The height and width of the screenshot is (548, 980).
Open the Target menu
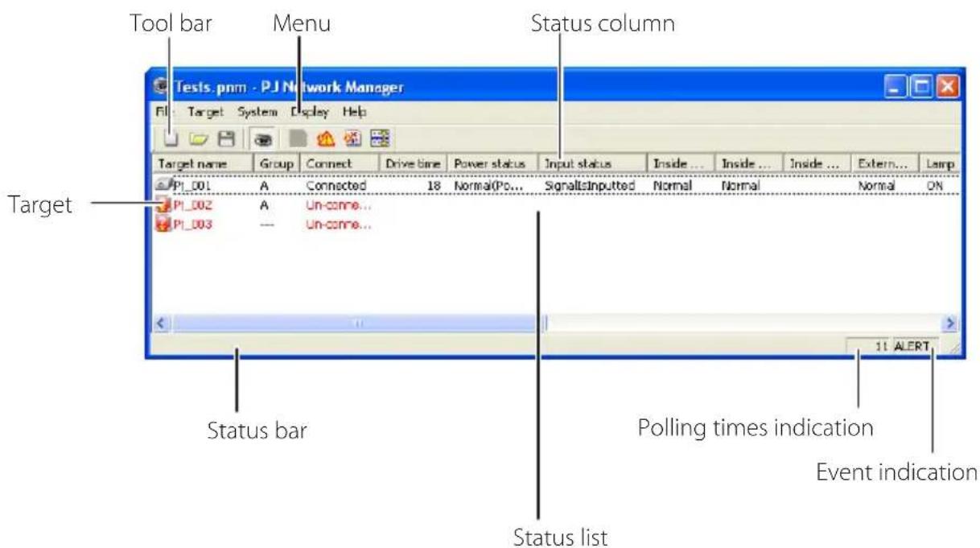pyautogui.click(x=205, y=112)
